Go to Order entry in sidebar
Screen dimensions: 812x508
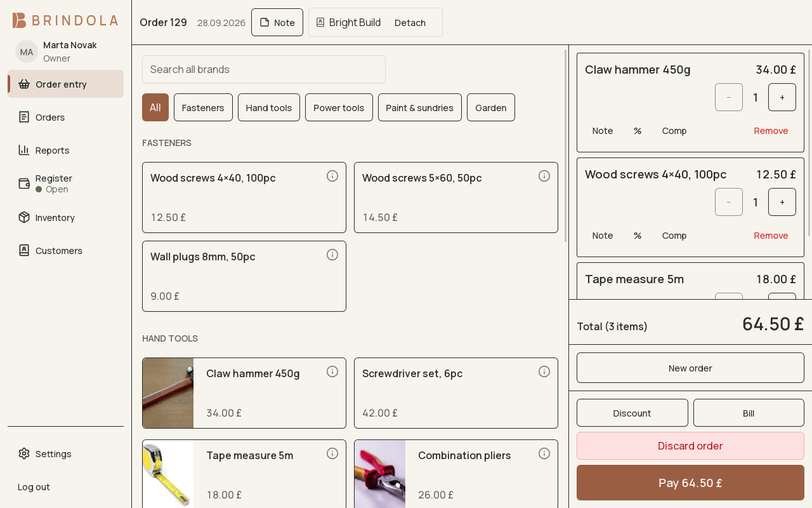65,84
